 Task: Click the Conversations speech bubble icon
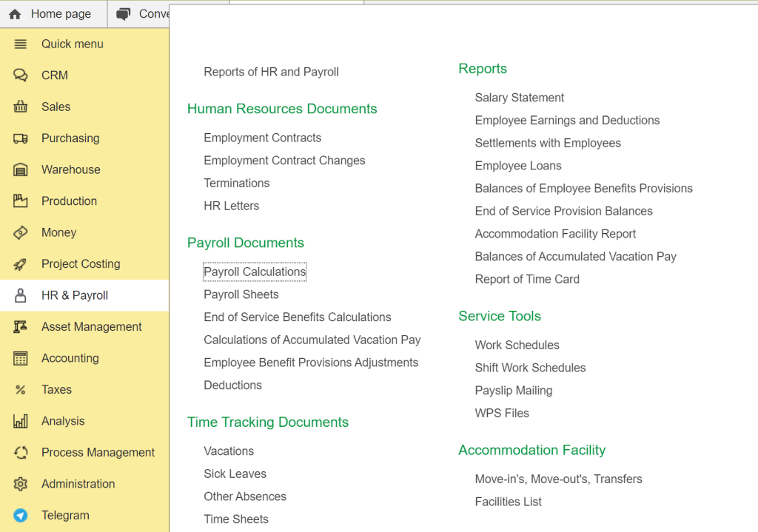tap(124, 14)
